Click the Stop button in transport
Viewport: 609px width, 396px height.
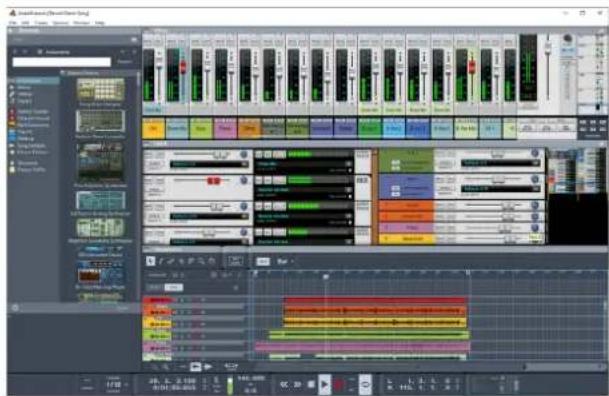[311, 384]
